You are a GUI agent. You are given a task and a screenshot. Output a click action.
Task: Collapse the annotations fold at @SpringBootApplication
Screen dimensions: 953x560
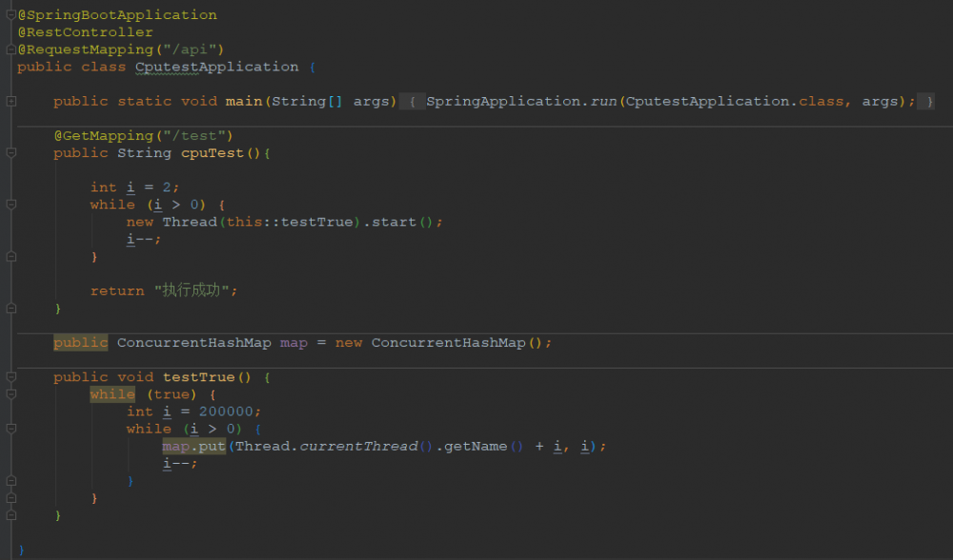pos(10,14)
